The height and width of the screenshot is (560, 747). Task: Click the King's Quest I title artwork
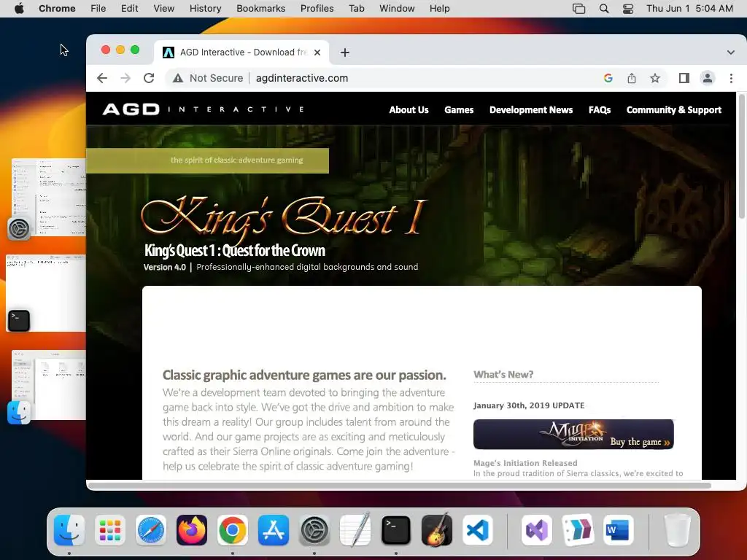[x=285, y=217]
